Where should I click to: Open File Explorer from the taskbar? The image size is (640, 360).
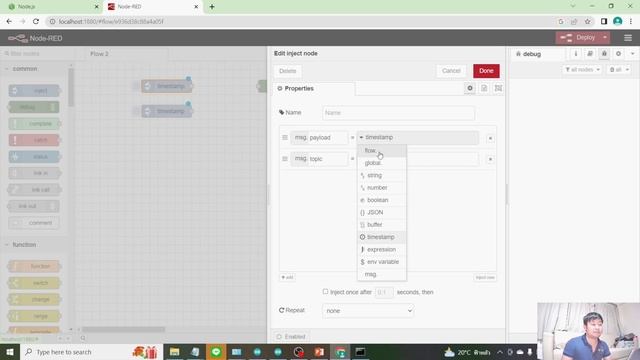click(175, 352)
